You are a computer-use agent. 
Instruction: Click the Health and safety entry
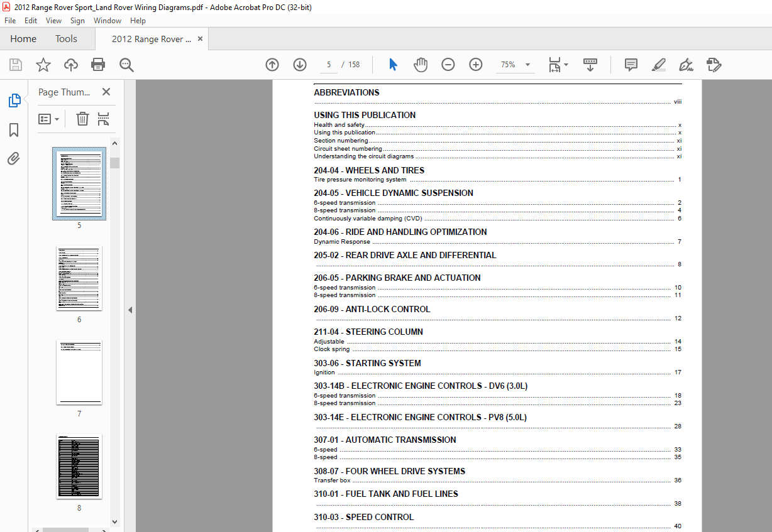[x=339, y=125]
